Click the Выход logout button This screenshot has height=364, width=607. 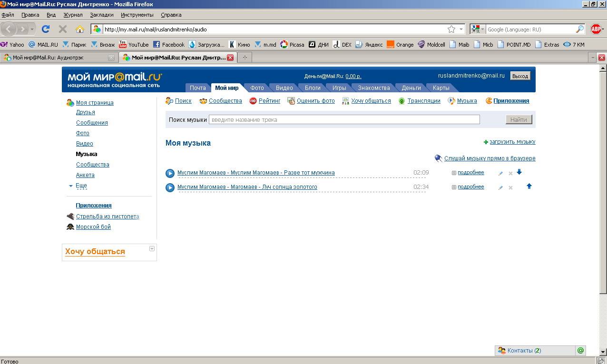[520, 76]
